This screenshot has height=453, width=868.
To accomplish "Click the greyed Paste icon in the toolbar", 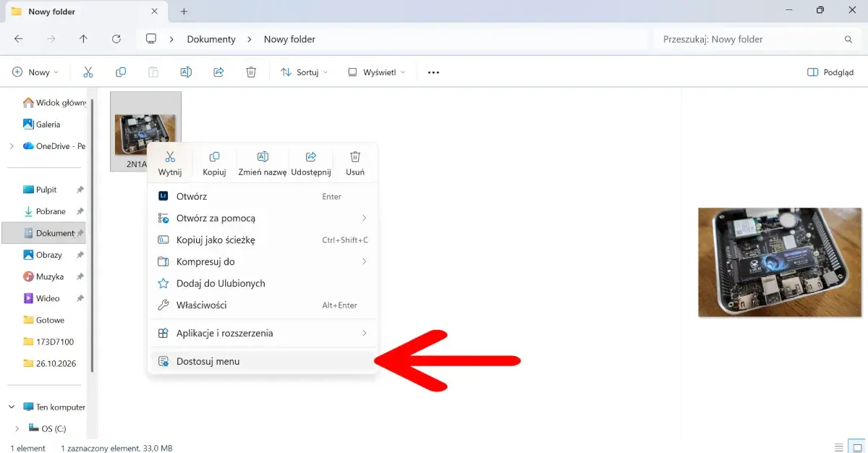I will pos(153,72).
